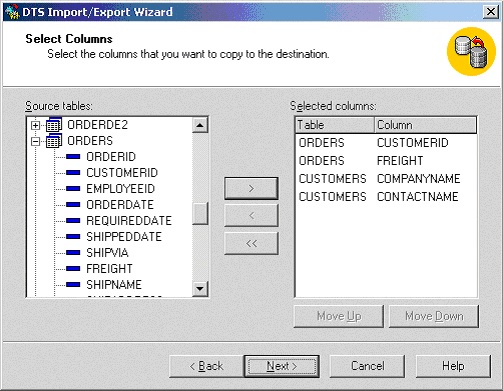
Task: Remove the column with the < button
Action: [251, 216]
